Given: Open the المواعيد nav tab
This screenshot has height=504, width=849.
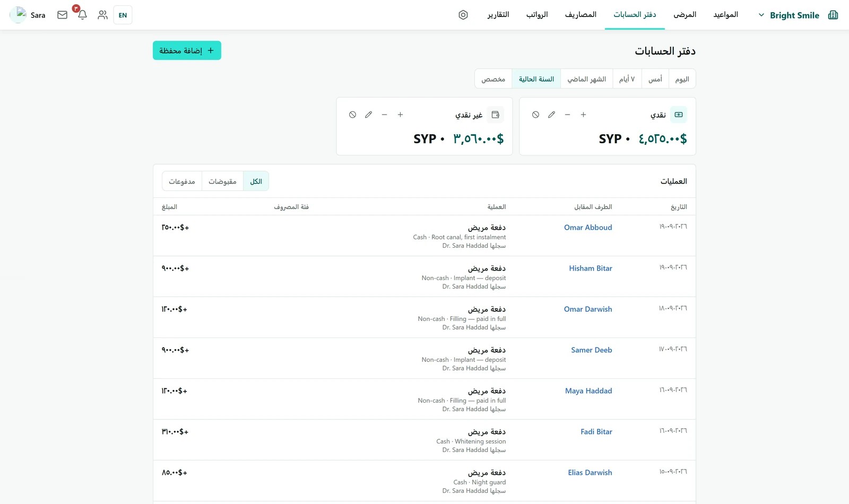Looking at the screenshot, I should click(725, 14).
